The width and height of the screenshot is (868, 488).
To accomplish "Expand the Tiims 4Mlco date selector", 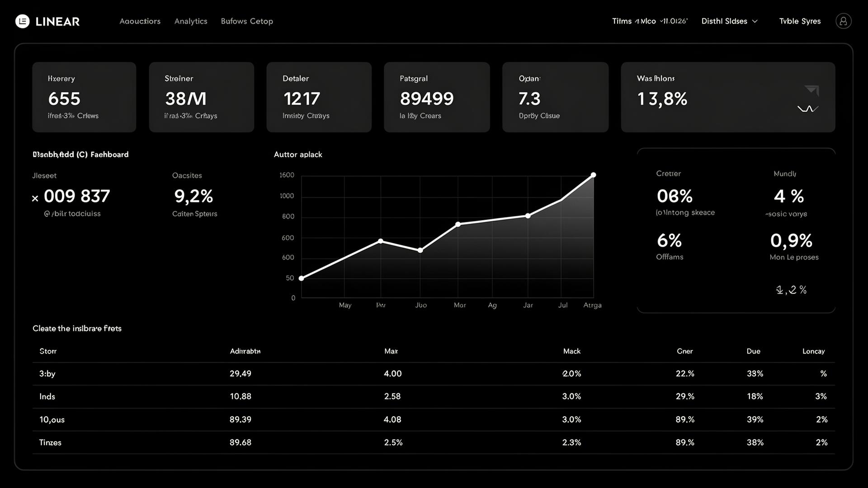I will click(650, 21).
